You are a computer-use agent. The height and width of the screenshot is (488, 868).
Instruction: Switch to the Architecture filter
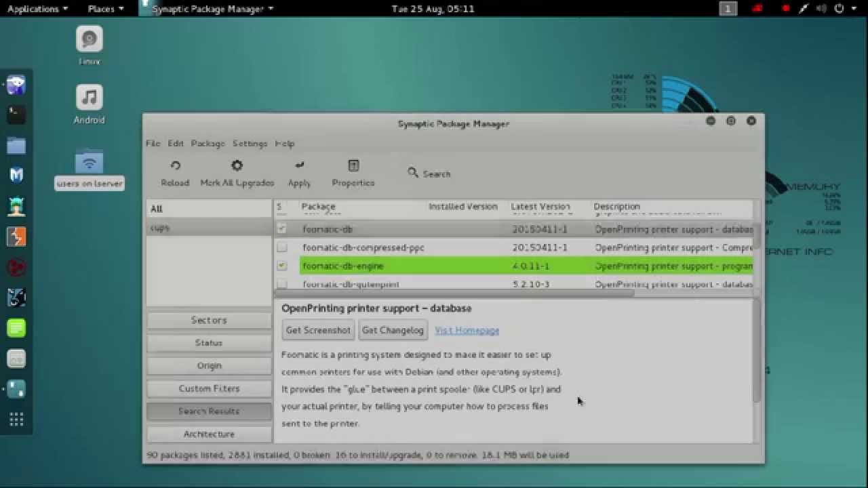pos(209,434)
